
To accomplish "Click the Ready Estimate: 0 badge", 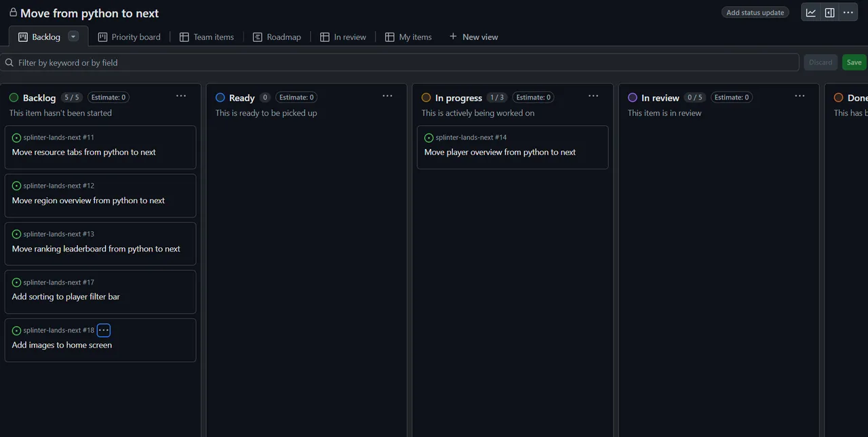I will pyautogui.click(x=296, y=98).
